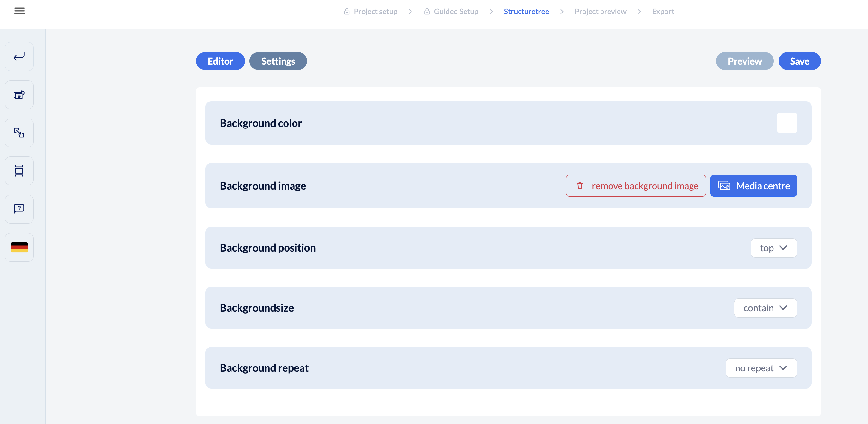Screen dimensions: 868x424
Task: Go to Project preview breadcrumb step
Action: point(600,12)
